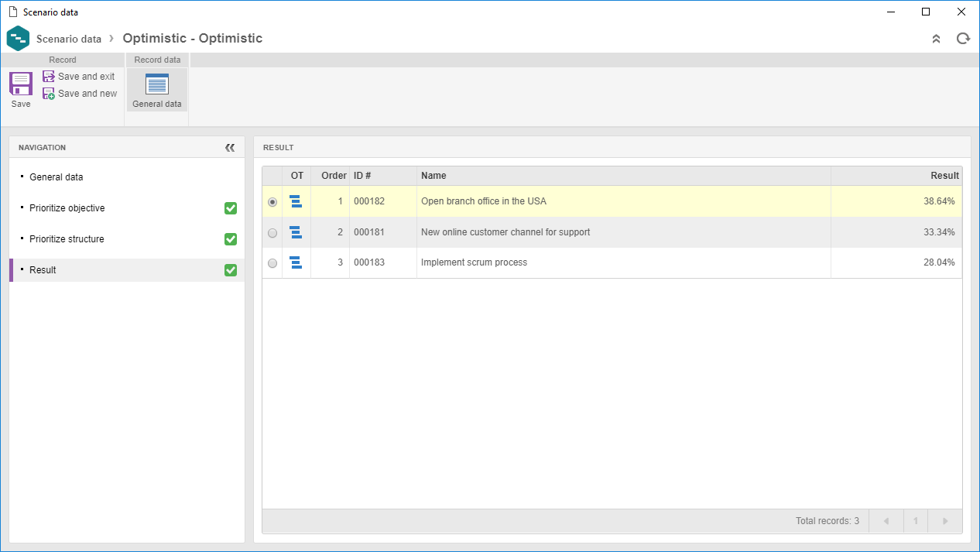Go to the Prioritize structure step

point(127,239)
